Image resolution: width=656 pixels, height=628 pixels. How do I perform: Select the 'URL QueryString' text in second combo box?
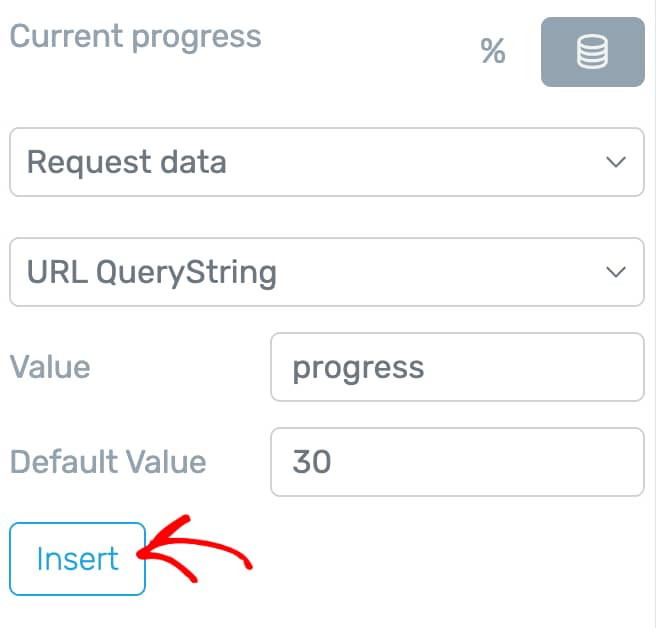click(x=151, y=273)
